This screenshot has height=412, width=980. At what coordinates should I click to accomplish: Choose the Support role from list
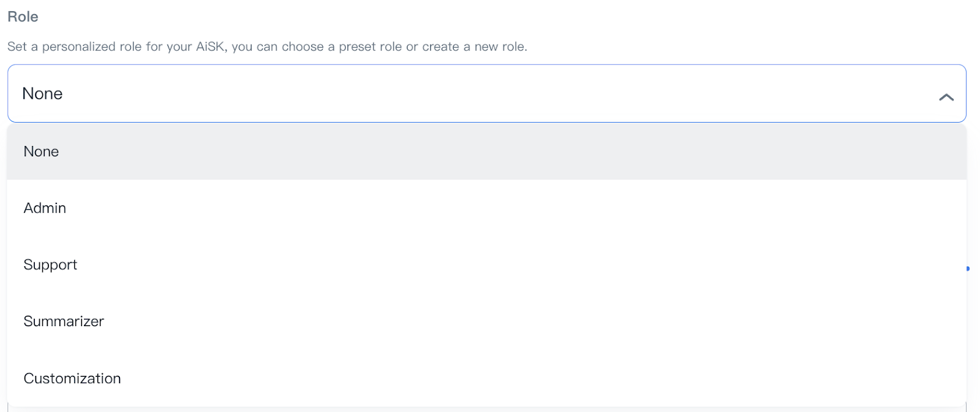point(50,265)
